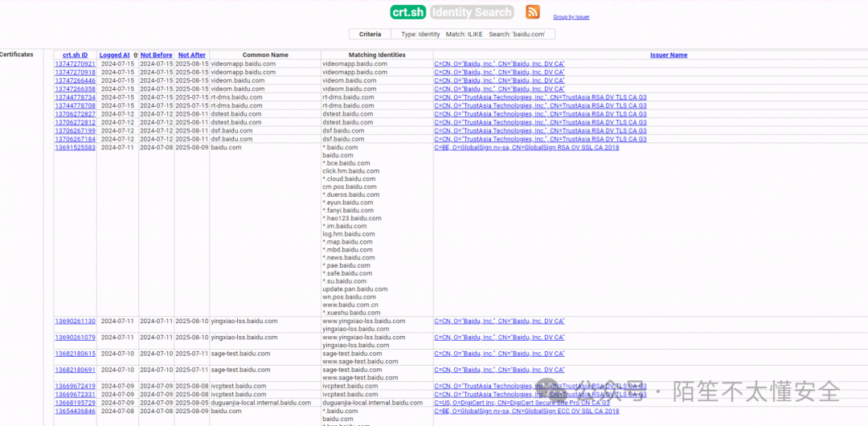The height and width of the screenshot is (426, 868).
Task: Click the Common Name column header
Action: [265, 55]
